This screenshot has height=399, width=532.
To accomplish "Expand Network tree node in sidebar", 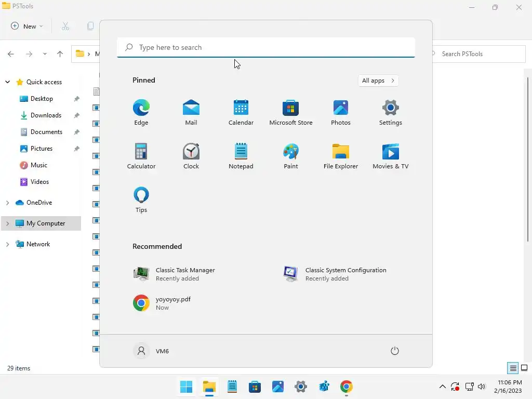I will [7, 244].
